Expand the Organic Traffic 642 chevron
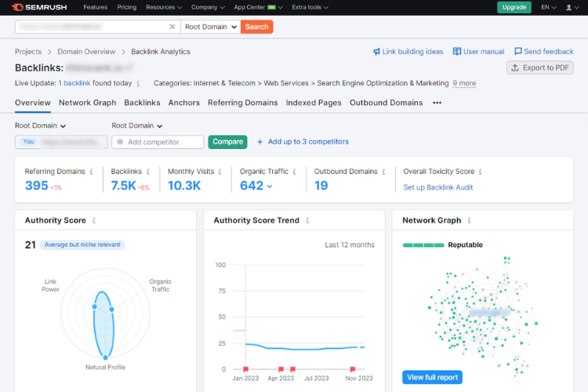 coord(269,186)
